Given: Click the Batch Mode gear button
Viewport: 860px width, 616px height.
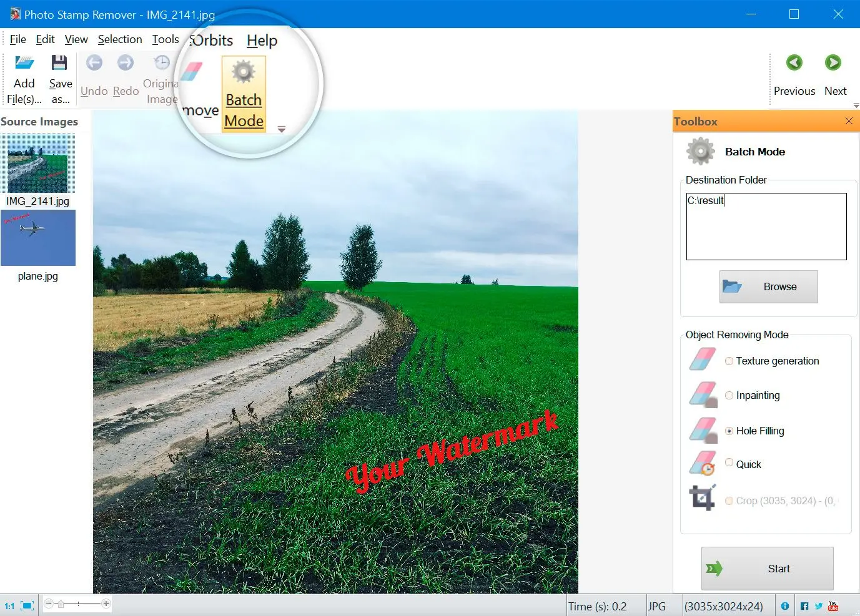Looking at the screenshot, I should 244,94.
